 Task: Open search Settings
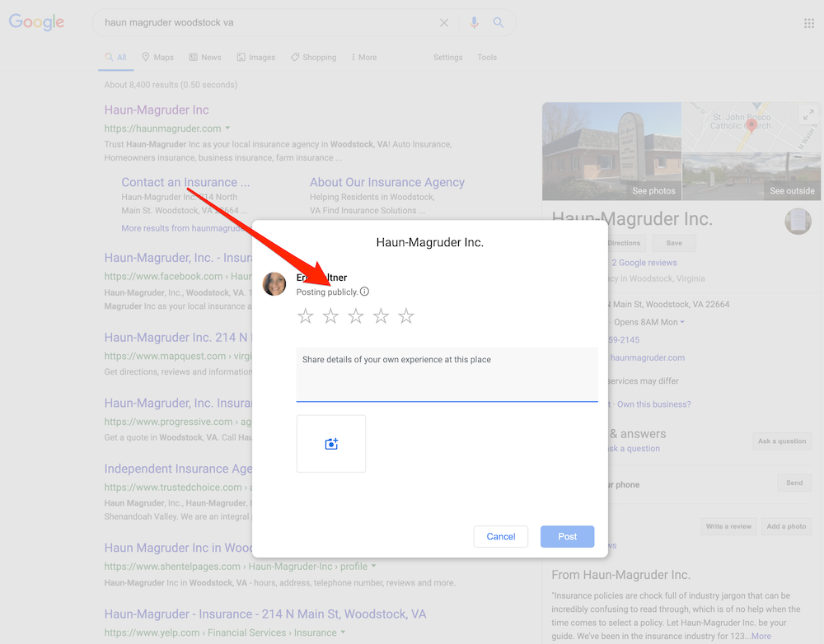click(x=447, y=58)
